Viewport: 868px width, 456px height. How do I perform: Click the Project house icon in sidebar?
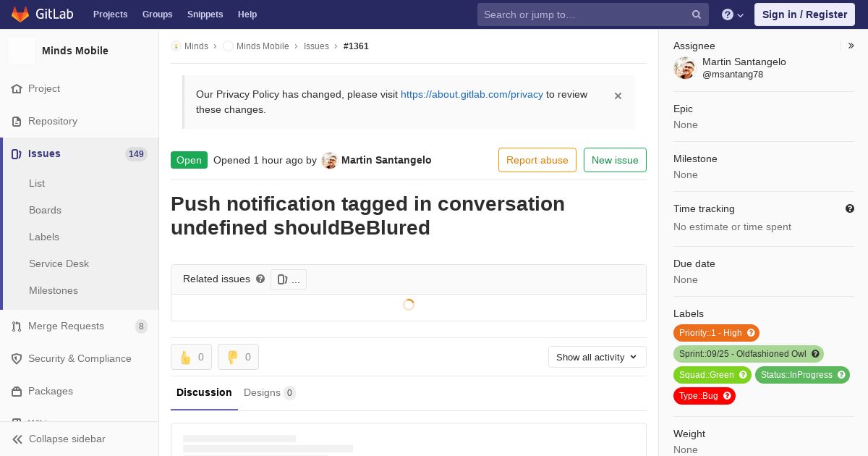pyautogui.click(x=17, y=88)
